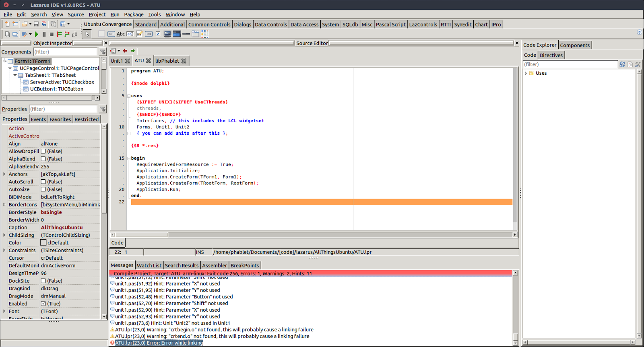Click the Save All toolbar icon
Screen dimensions: 644x347
tap(44, 24)
